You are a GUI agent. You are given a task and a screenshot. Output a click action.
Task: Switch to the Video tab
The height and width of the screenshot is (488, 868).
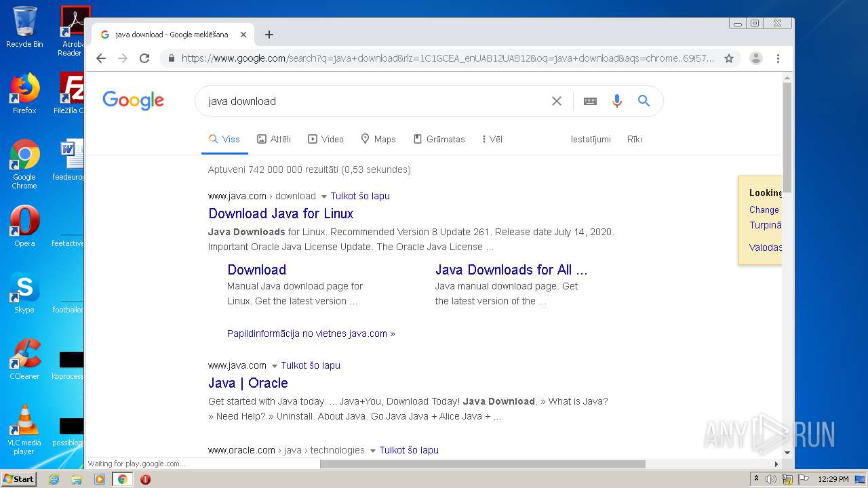point(325,139)
